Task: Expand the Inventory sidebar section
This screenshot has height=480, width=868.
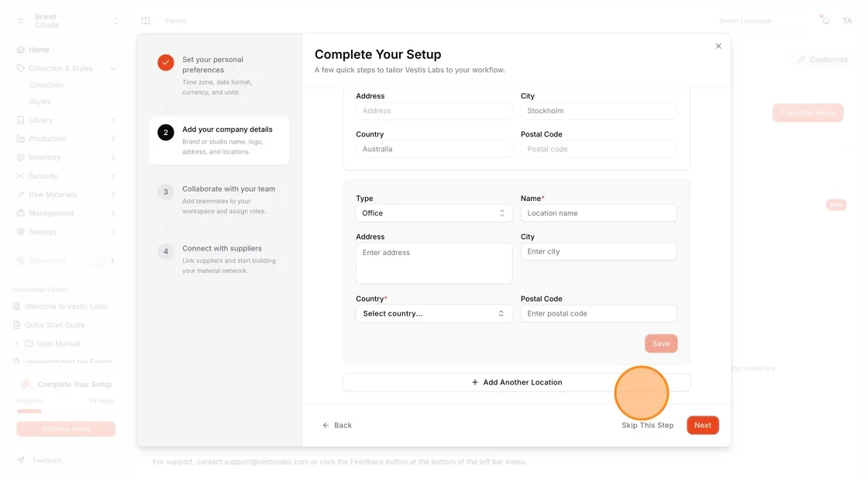Action: (113, 157)
